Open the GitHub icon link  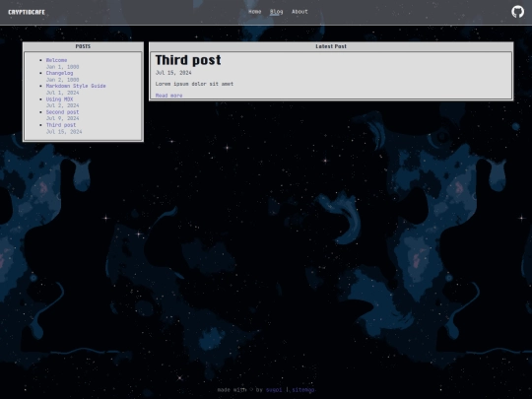(x=517, y=12)
